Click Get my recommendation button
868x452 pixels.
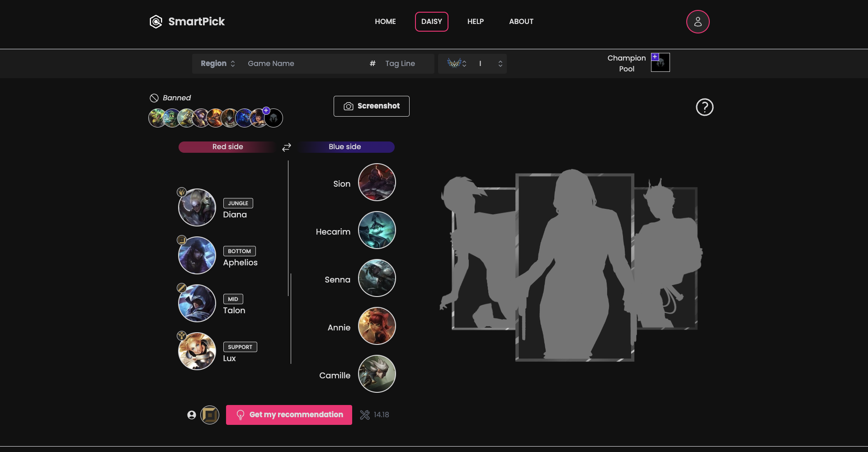(x=289, y=415)
